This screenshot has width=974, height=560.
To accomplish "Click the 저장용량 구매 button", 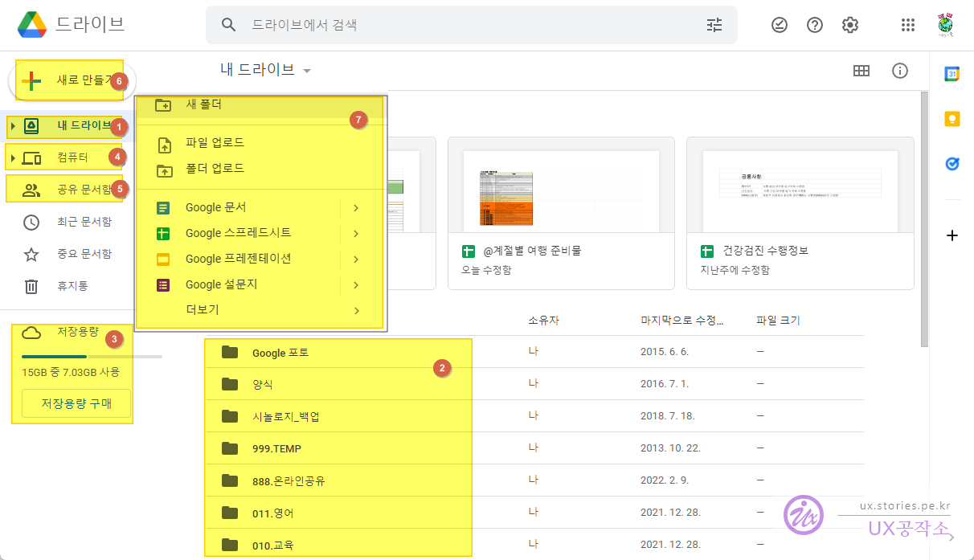I will pos(76,403).
